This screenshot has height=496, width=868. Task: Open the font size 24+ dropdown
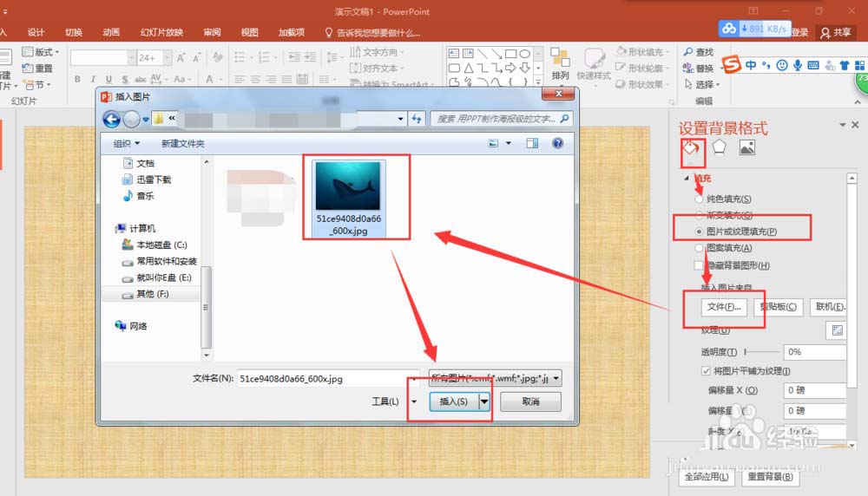pyautogui.click(x=167, y=57)
